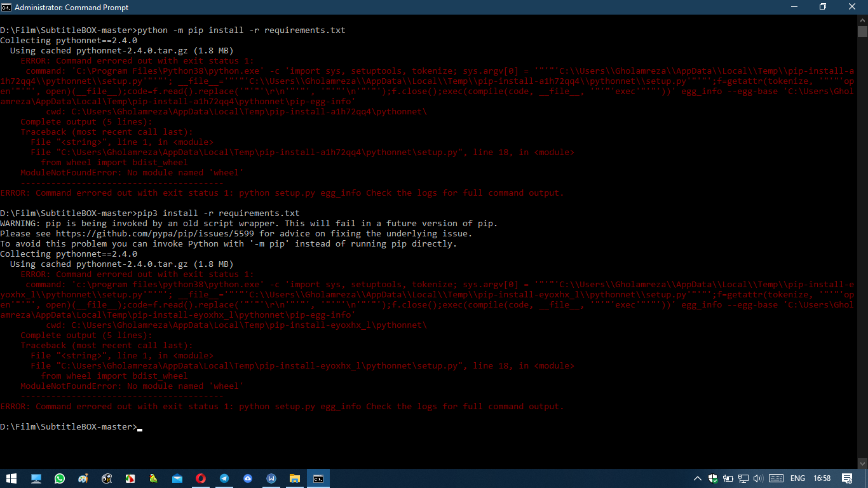This screenshot has width=868, height=488.
Task: Open the Start menu
Action: tap(11, 478)
